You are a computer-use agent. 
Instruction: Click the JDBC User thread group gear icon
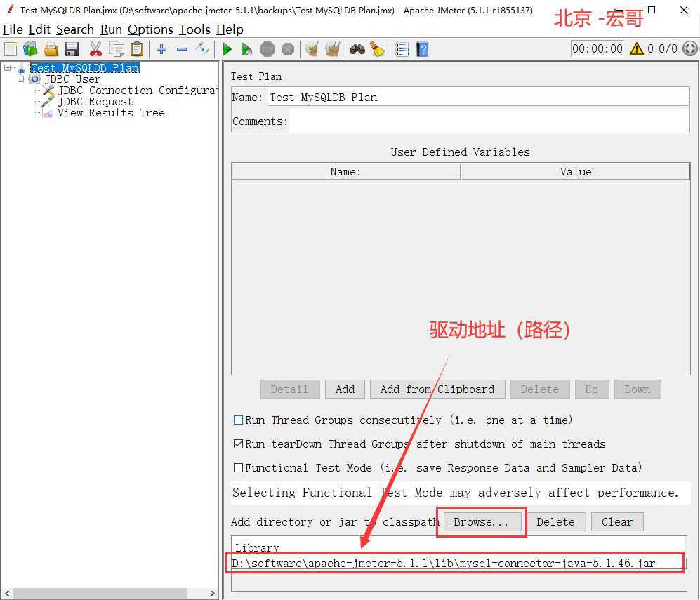tap(34, 79)
